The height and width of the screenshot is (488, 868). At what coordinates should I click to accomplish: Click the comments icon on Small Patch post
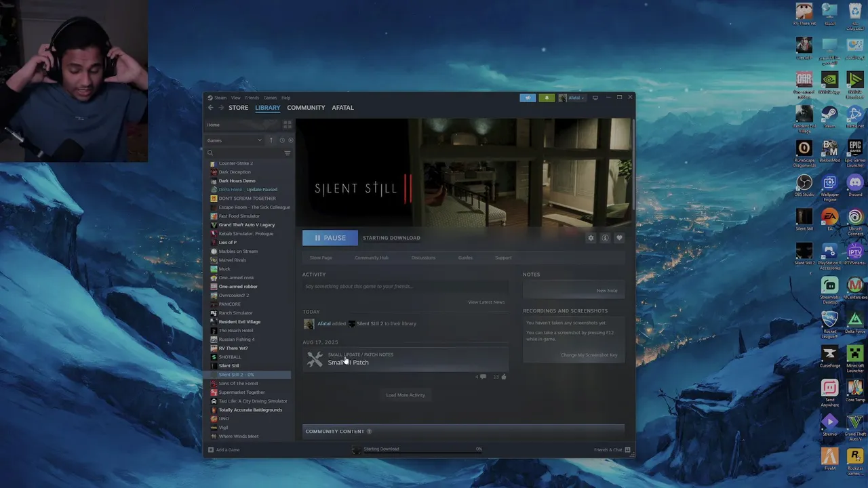coord(483,377)
